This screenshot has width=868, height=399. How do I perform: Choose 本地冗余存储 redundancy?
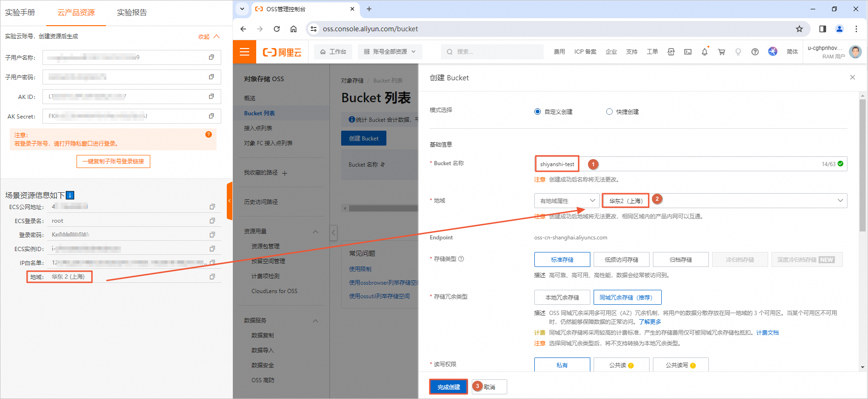point(562,297)
